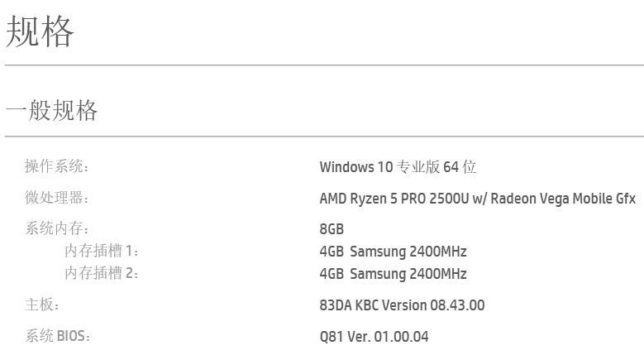Select the 内存插槽 2 label
Image resolution: width=644 pixels, height=355 pixels.
[102, 274]
